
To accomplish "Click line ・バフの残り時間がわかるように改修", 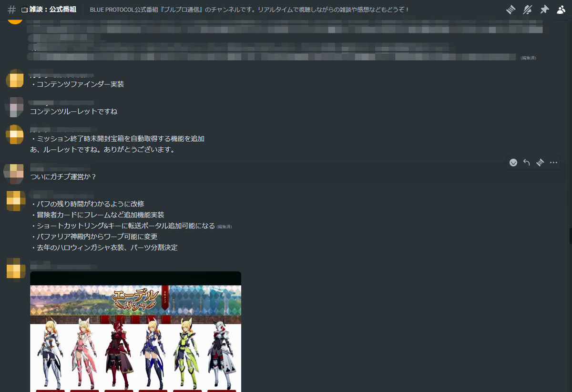I will [87, 204].
